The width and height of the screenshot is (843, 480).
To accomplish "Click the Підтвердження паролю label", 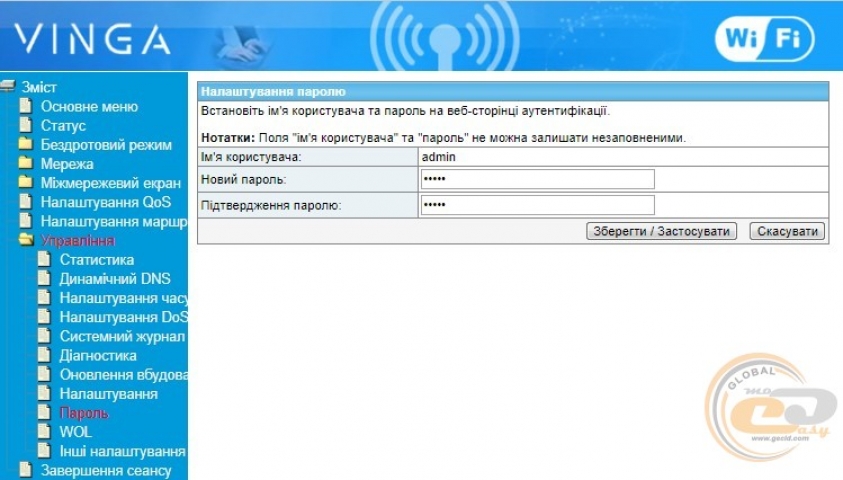I will tap(271, 205).
